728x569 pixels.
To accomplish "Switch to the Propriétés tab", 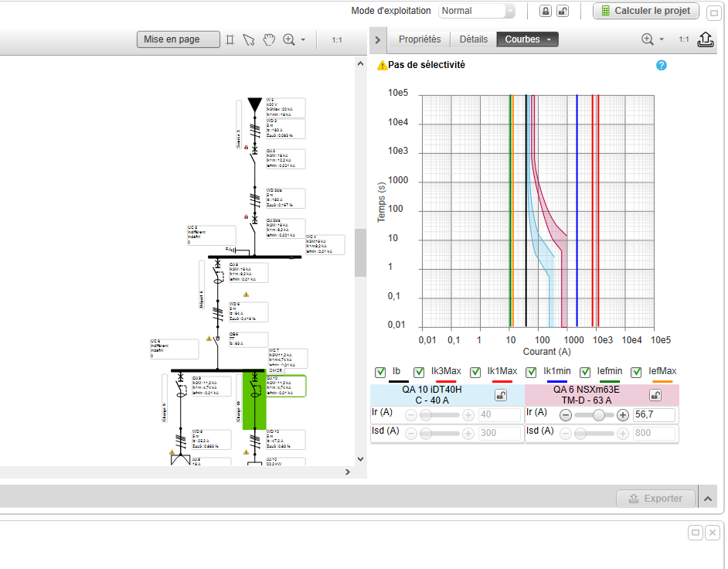I will coord(420,39).
